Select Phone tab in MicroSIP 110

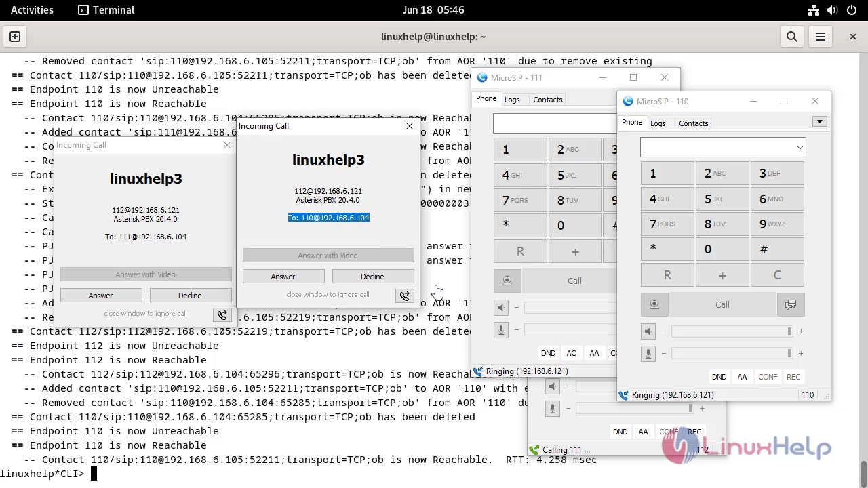[632, 123]
